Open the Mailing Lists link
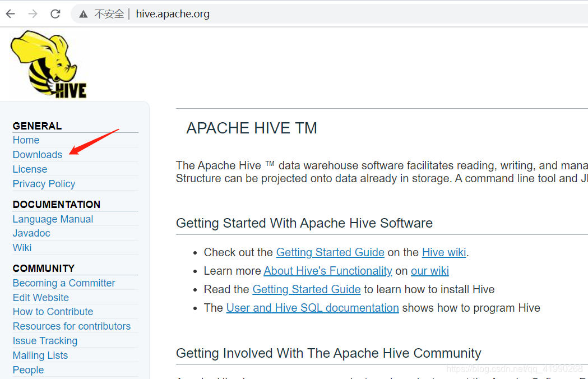Screen dimensions: 588x379 click(x=40, y=355)
